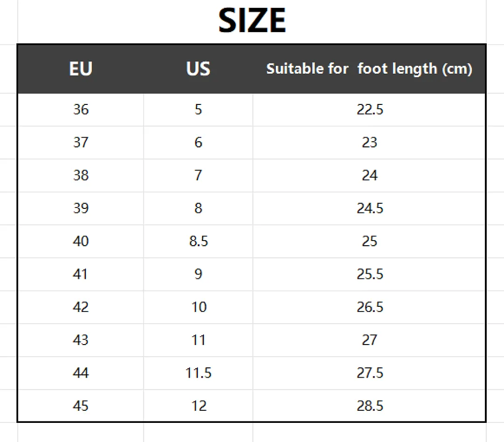
Task: Select the US size 11.5 cell
Action: 198,373
